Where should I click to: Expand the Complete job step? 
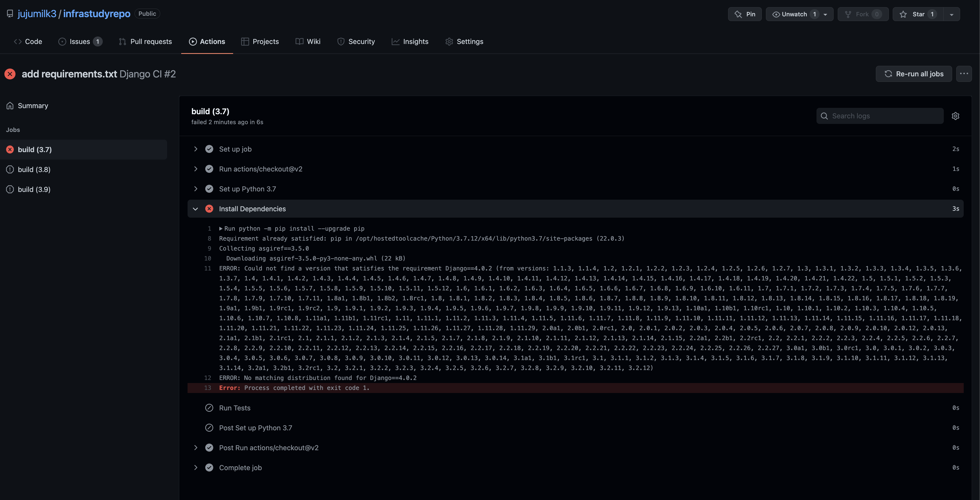point(196,468)
